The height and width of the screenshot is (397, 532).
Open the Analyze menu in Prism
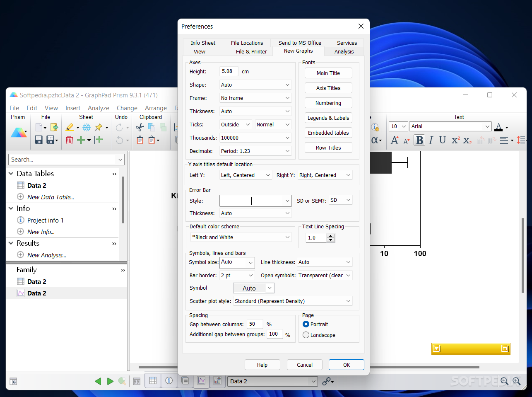tap(99, 108)
